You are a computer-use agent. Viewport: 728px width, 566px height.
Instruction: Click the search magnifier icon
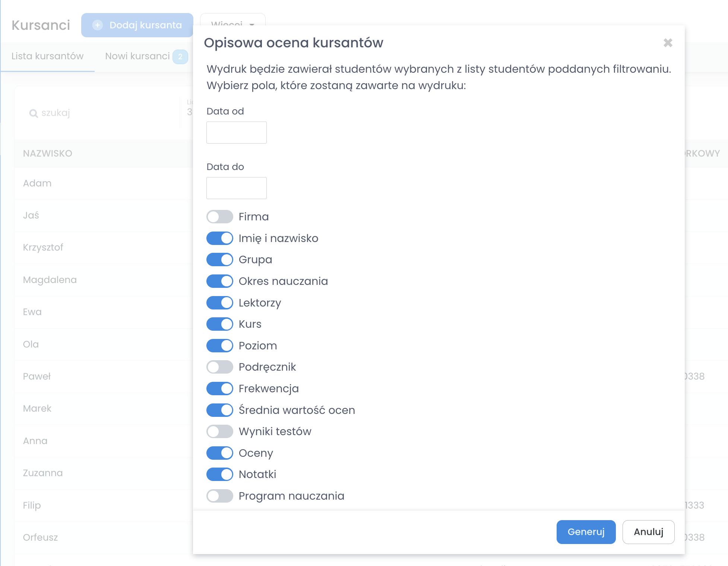coord(34,113)
